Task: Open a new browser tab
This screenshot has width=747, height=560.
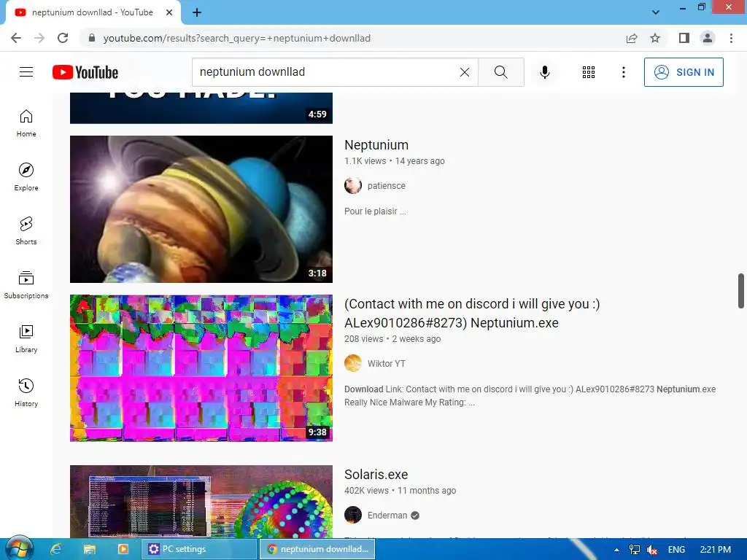Action: pos(197,12)
